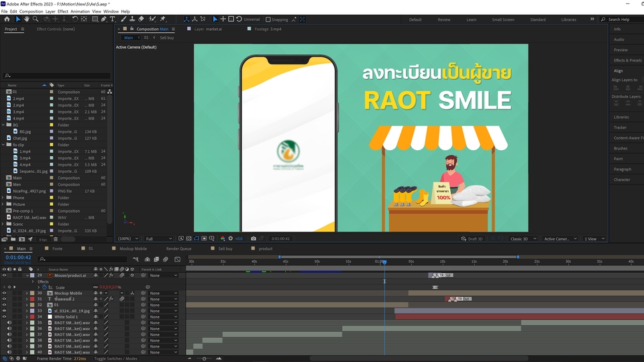
Task: Click the current time indicator playhead
Action: 384,262
